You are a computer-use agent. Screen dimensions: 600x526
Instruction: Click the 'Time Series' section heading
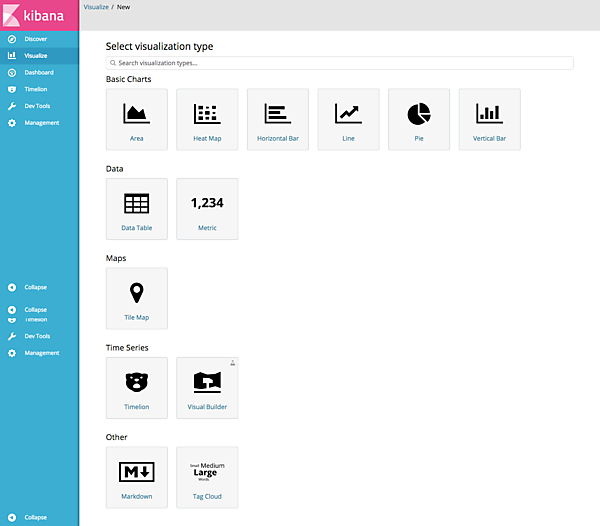127,348
